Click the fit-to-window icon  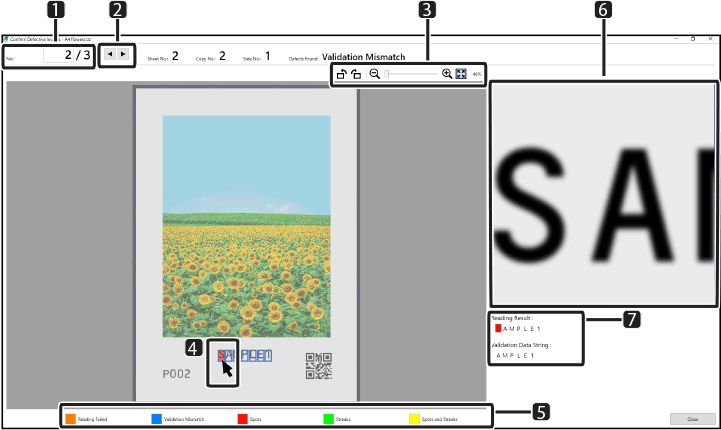coord(461,74)
